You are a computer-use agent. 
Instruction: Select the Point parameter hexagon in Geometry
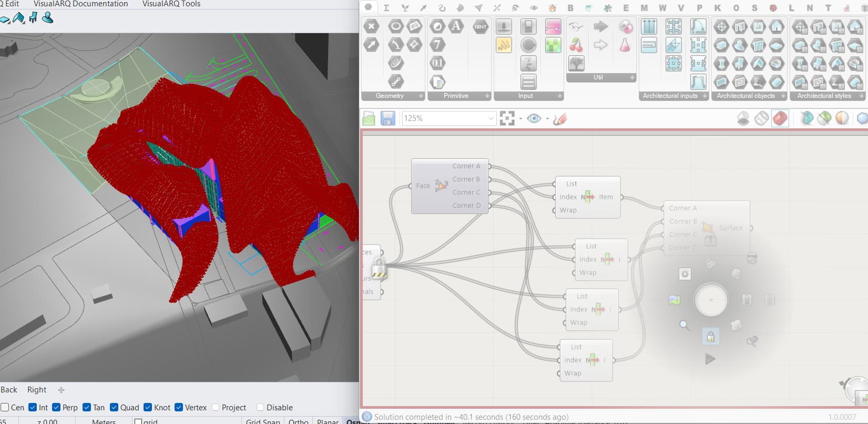pyautogui.click(x=371, y=26)
